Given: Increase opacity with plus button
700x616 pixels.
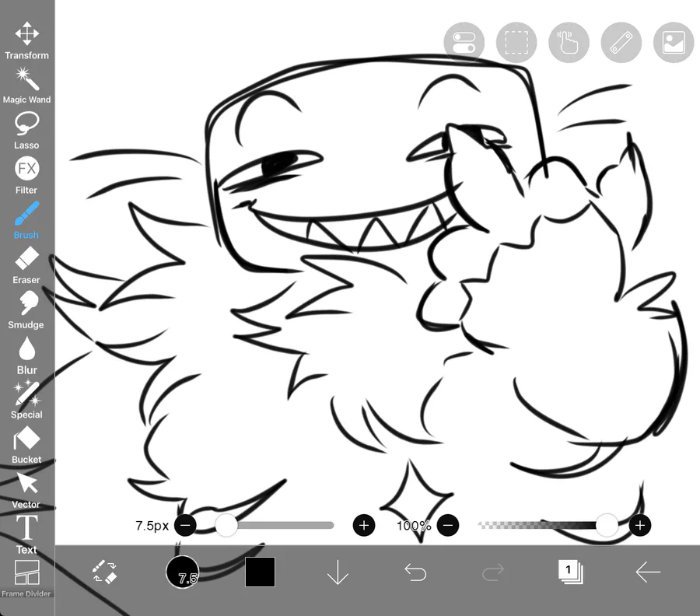Looking at the screenshot, I should tap(640, 525).
